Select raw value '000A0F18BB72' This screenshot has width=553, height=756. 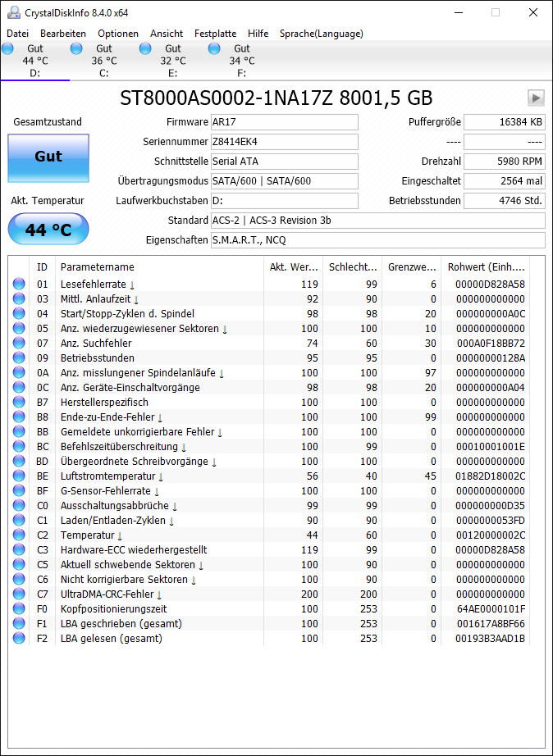pos(491,344)
